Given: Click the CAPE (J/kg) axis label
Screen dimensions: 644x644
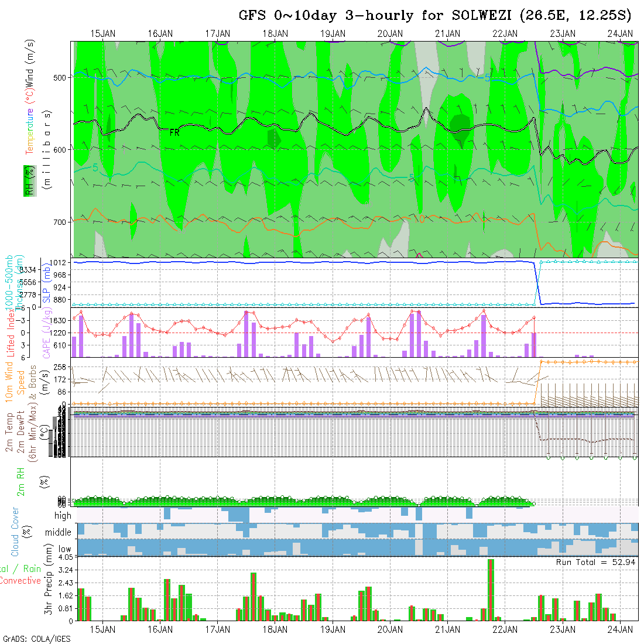Looking at the screenshot, I should tap(46, 334).
